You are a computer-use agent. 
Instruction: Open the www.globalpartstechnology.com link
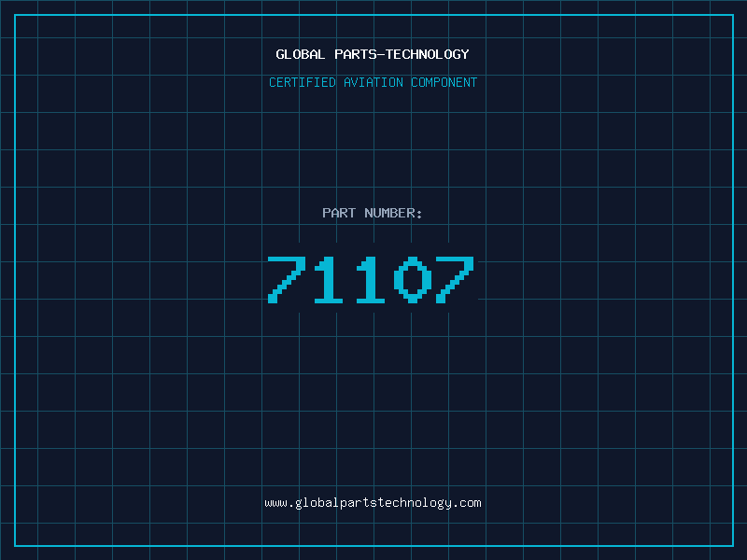[x=373, y=503]
